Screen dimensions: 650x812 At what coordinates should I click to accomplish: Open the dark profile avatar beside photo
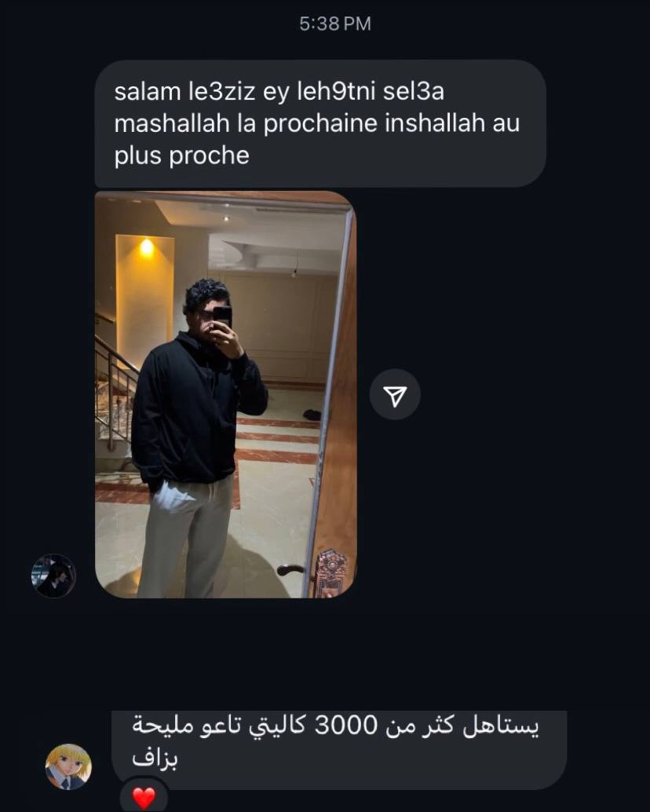[54, 576]
